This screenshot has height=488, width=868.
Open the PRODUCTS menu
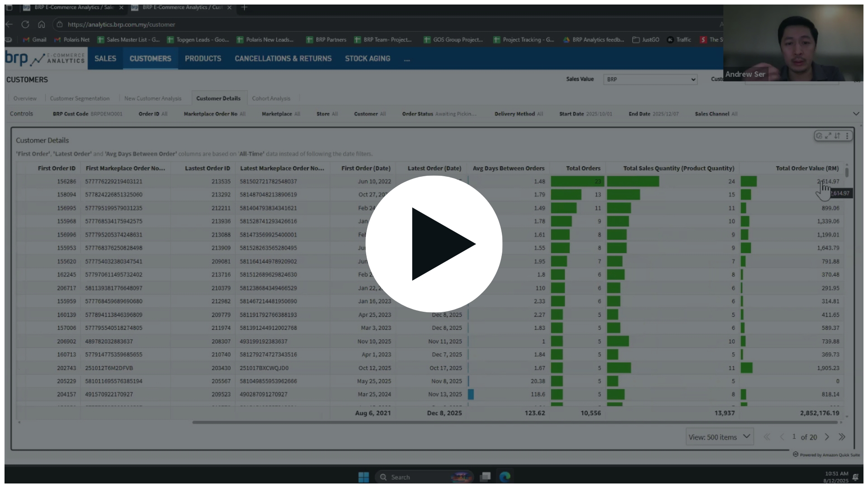203,59
